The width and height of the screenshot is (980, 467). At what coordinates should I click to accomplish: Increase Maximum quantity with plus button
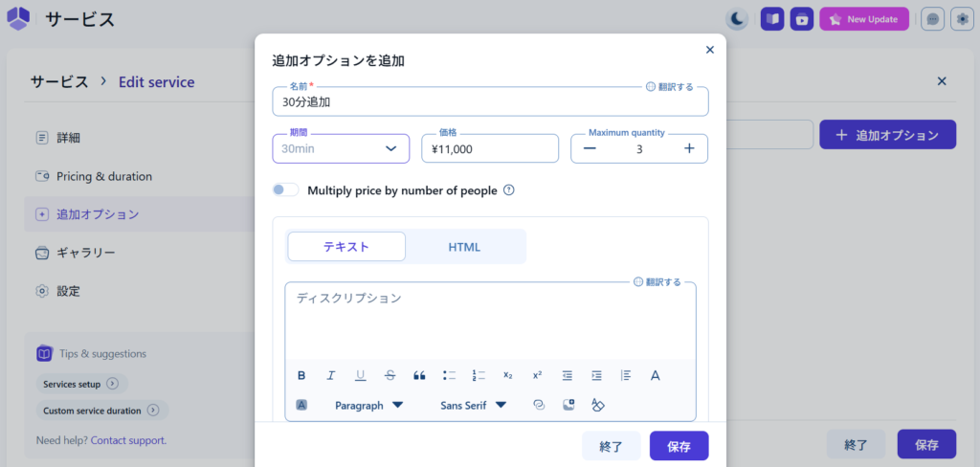point(689,148)
